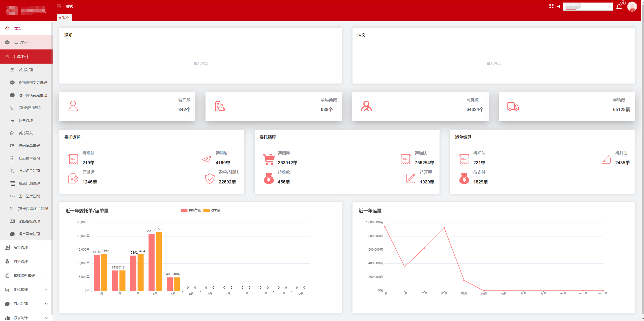
Task: Click the 1829单 待支付 value
Action: [480, 182]
